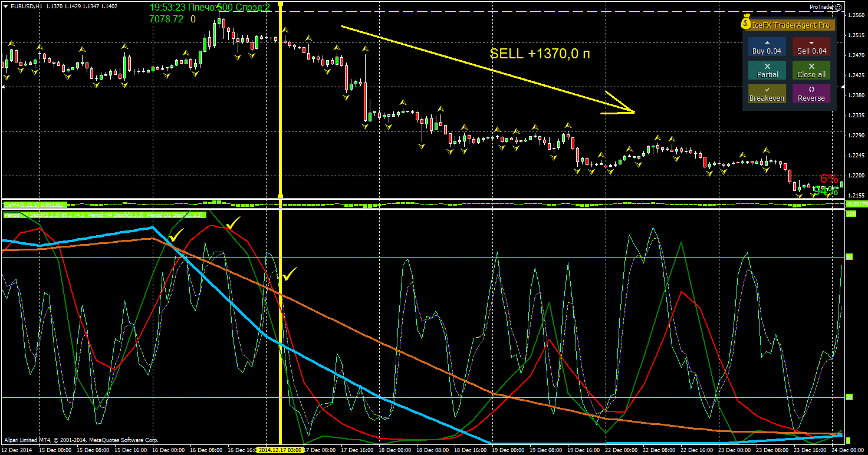
Task: Click the 1.2245 price scale label
Action: pyautogui.click(x=856, y=156)
